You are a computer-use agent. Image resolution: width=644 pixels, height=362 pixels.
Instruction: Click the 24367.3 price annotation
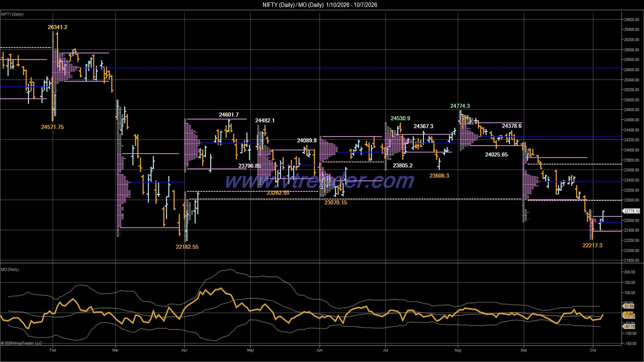click(423, 126)
